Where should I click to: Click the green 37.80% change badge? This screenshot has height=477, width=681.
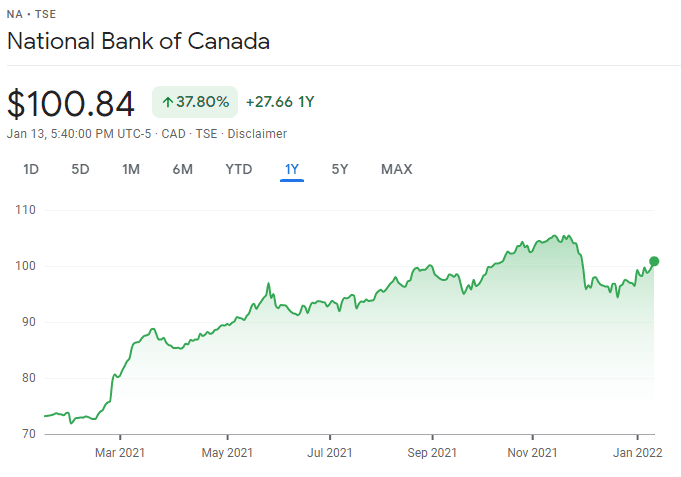[x=195, y=102]
